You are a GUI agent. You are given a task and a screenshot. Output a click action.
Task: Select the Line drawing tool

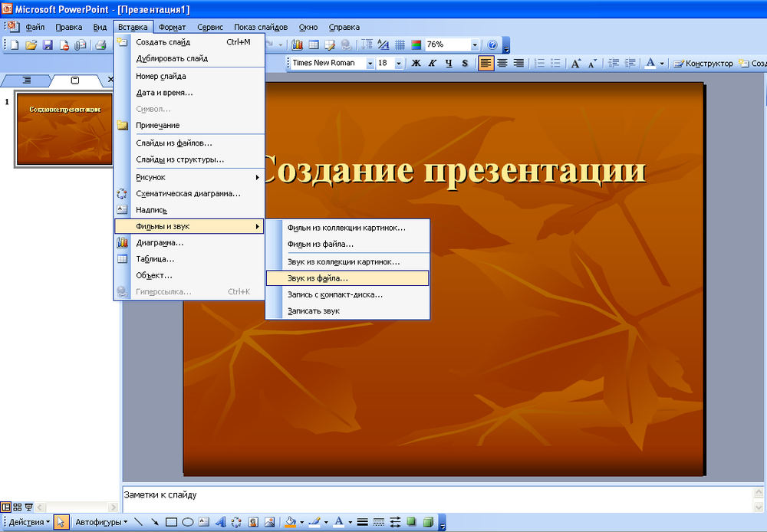pyautogui.click(x=138, y=522)
